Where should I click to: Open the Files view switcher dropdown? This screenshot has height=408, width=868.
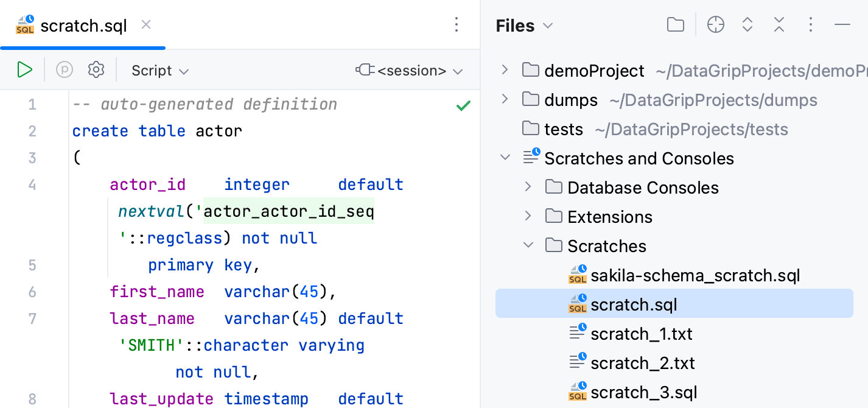click(547, 26)
